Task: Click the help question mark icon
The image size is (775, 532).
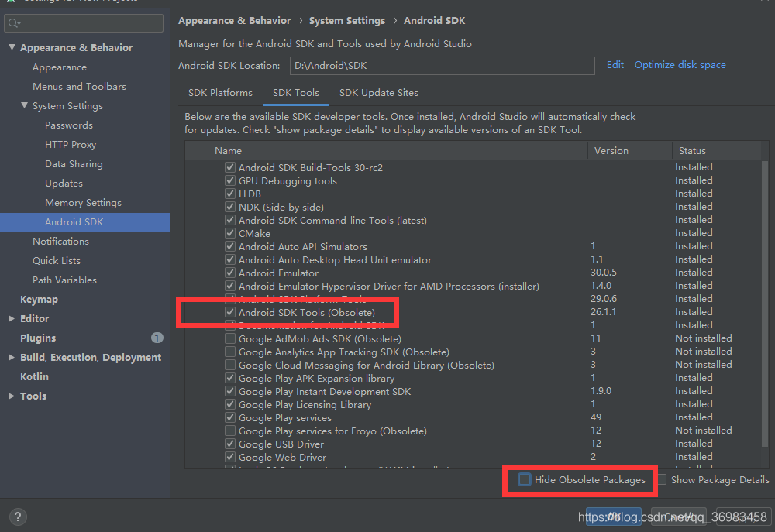Action: 18,517
